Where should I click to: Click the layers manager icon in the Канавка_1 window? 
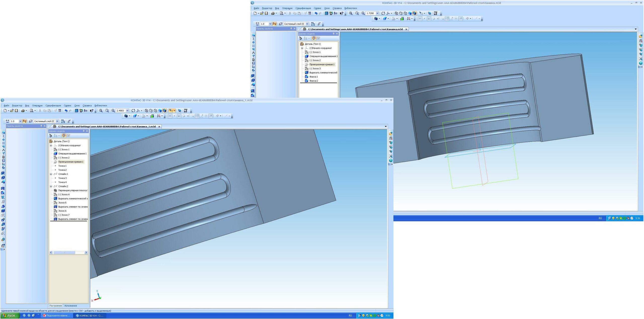coord(31,121)
